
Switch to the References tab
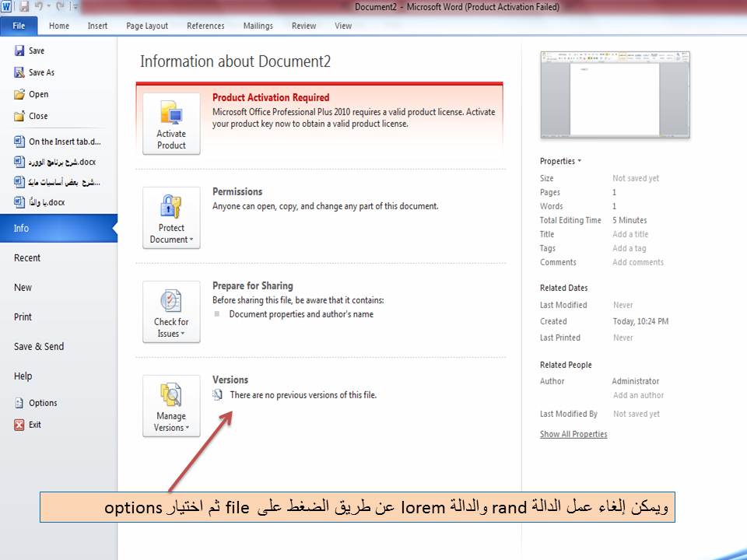click(x=205, y=26)
